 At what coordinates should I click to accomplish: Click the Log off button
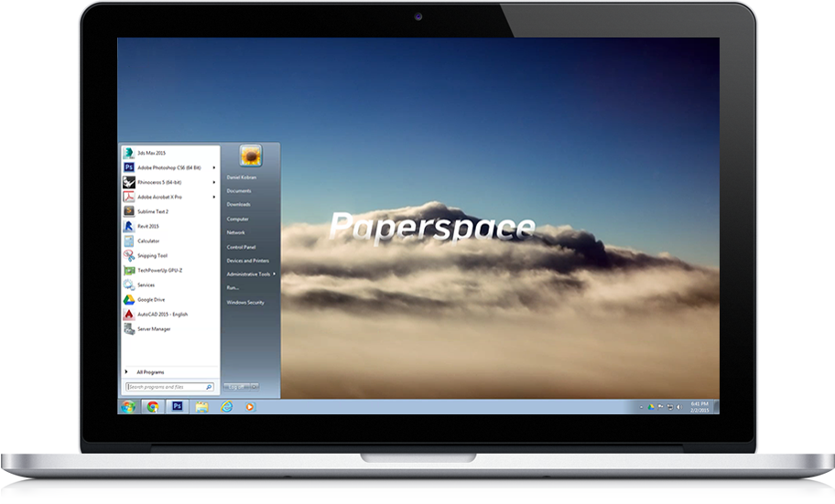point(237,387)
